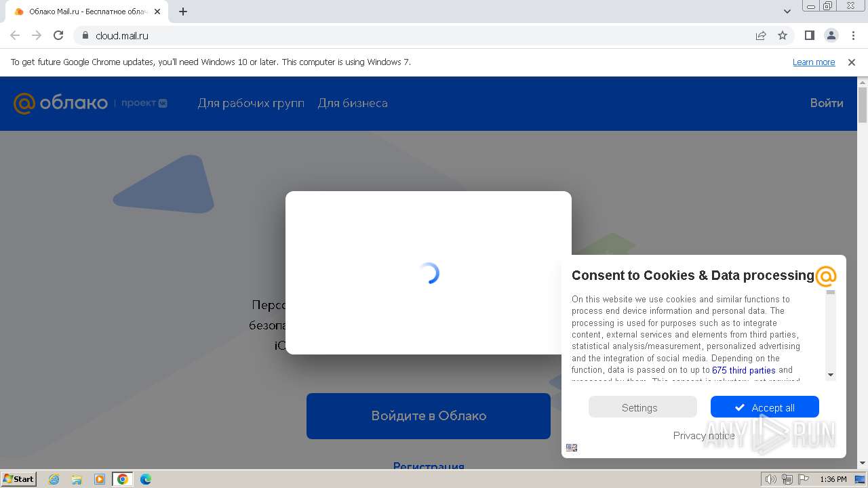The image size is (868, 488).
Task: Reload the cloud.mail.ru page
Action: pyautogui.click(x=58, y=35)
